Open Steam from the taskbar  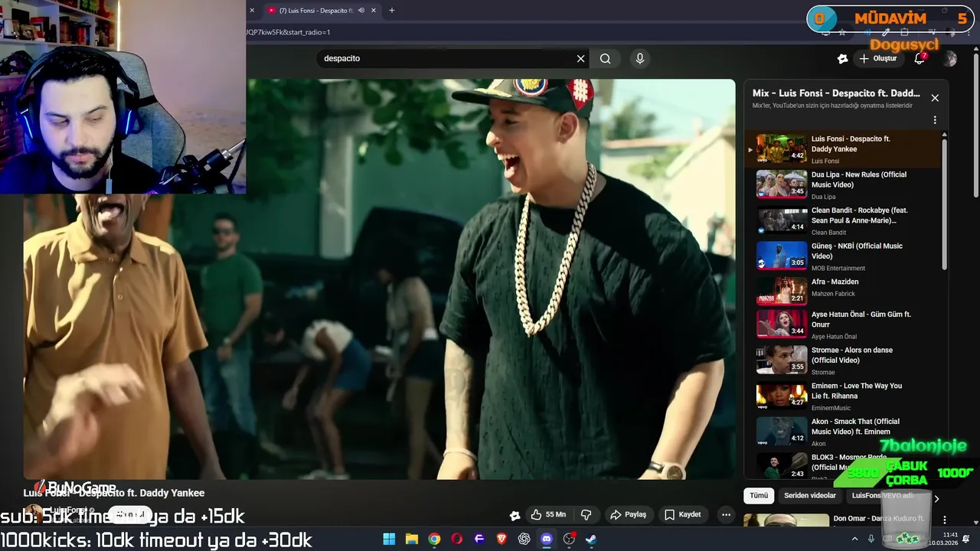pyautogui.click(x=591, y=539)
